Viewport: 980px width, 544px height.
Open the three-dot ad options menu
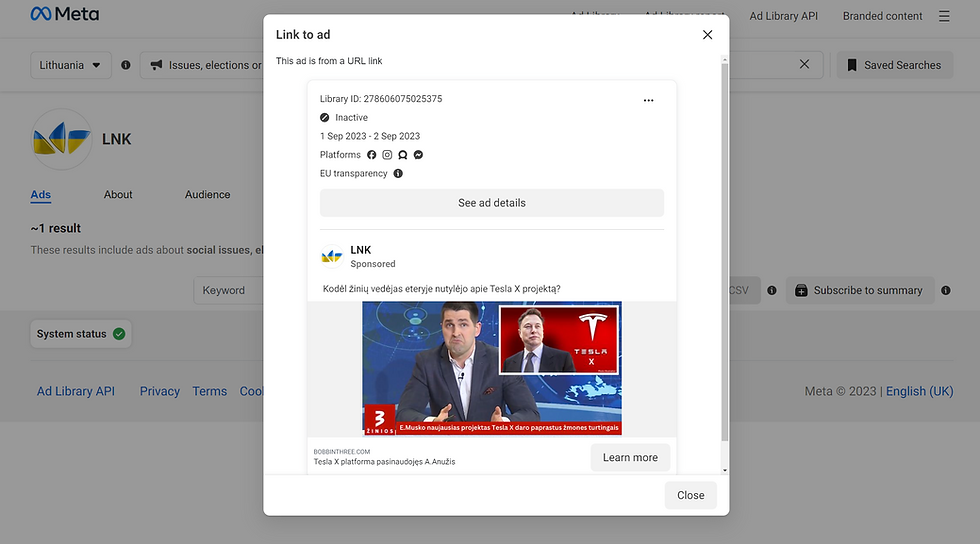pyautogui.click(x=648, y=100)
